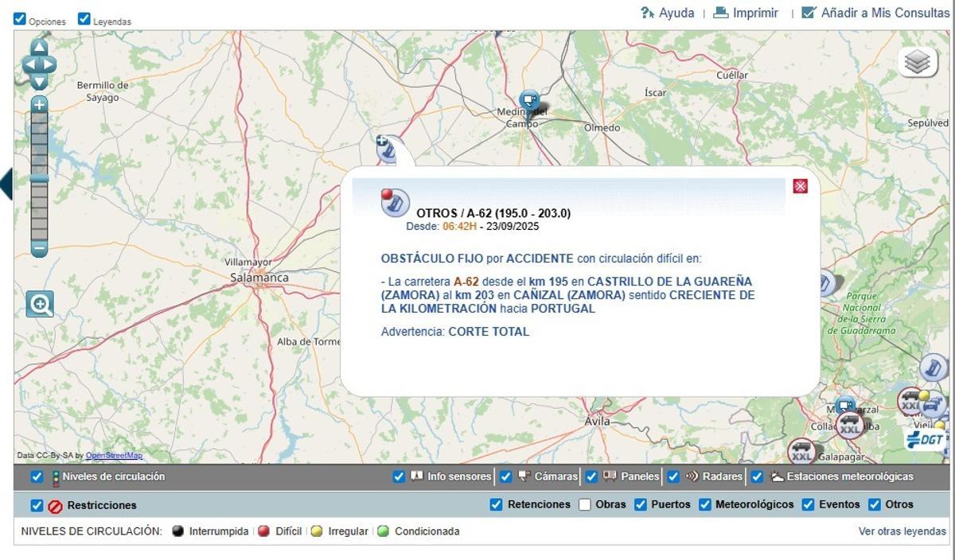Uncheck the Retenciones checkbox
The height and width of the screenshot is (560, 955).
[x=497, y=504]
